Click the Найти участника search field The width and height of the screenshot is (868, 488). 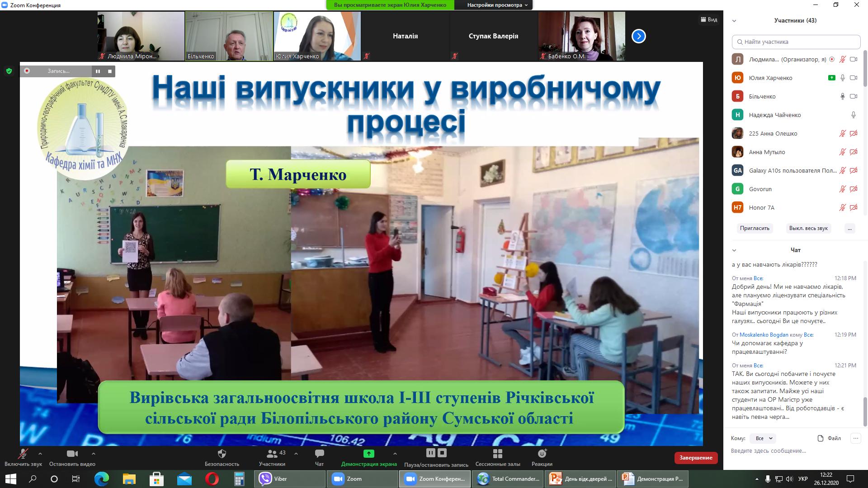[796, 42]
